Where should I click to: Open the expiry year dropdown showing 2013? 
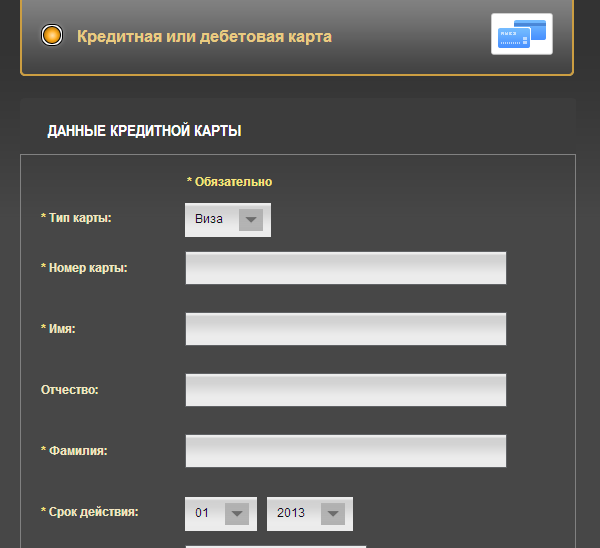coord(310,514)
